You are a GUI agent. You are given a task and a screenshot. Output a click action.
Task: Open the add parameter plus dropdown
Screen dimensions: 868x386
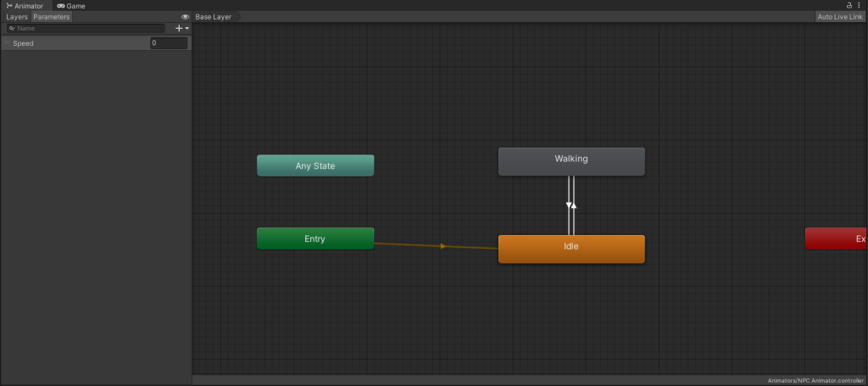coord(182,28)
